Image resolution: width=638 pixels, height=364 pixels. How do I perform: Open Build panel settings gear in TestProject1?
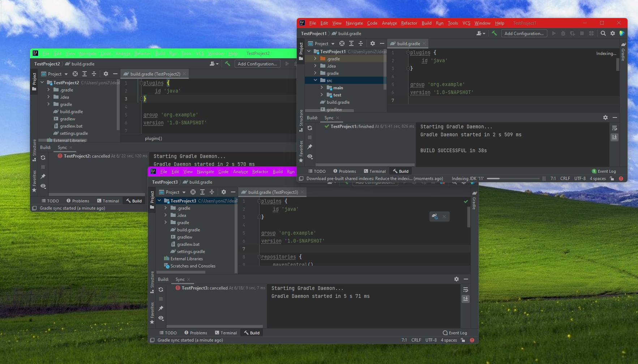pos(605,117)
